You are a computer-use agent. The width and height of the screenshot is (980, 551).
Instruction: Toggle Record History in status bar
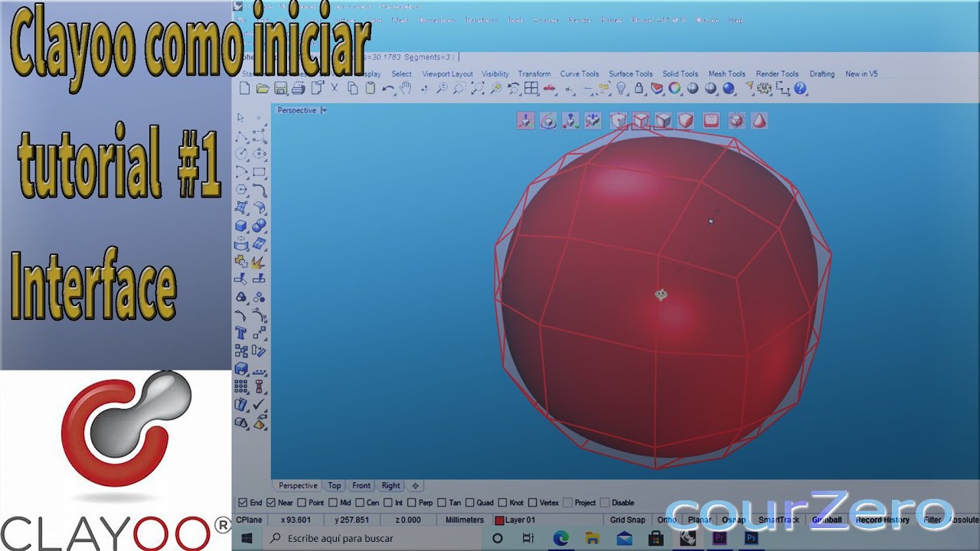[883, 520]
